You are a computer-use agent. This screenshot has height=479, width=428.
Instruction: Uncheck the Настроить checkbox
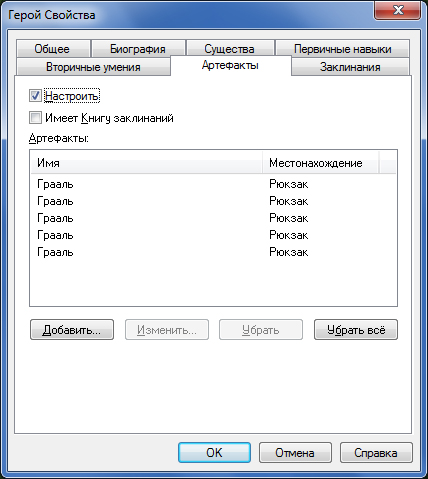(35, 96)
